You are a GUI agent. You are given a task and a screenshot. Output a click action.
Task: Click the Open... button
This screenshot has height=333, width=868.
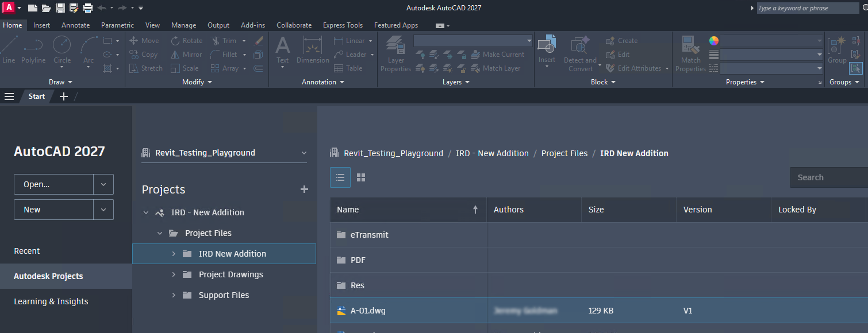53,184
